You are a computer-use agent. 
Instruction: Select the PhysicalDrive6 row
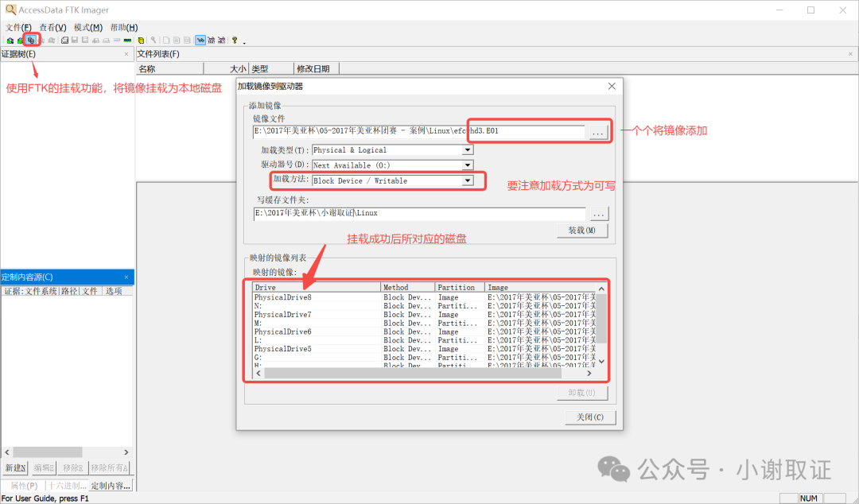point(425,331)
